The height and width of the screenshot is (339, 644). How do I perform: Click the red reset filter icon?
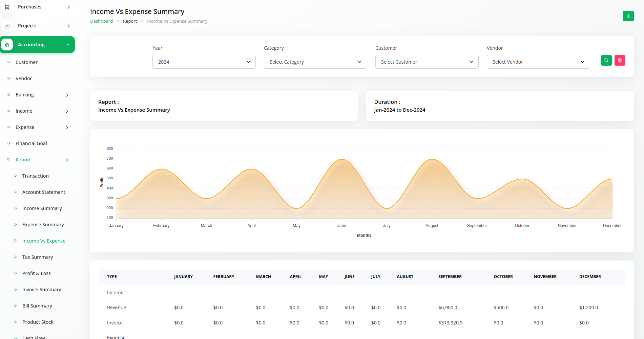pyautogui.click(x=620, y=61)
